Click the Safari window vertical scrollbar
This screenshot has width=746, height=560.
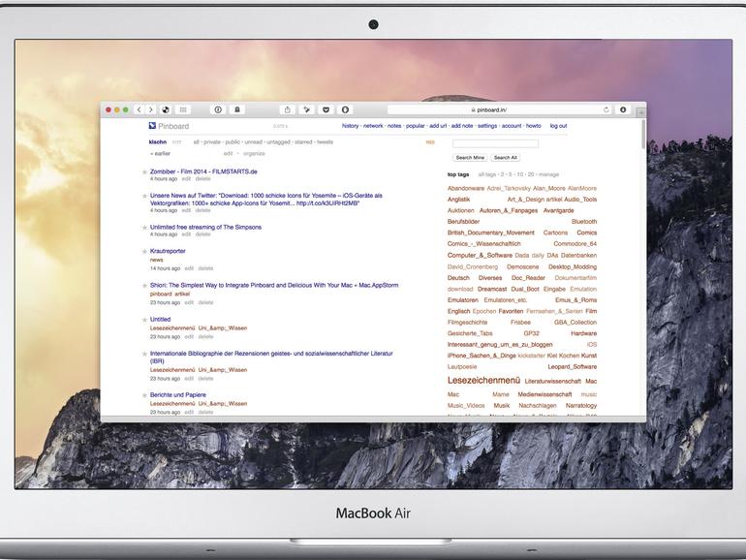(643, 135)
